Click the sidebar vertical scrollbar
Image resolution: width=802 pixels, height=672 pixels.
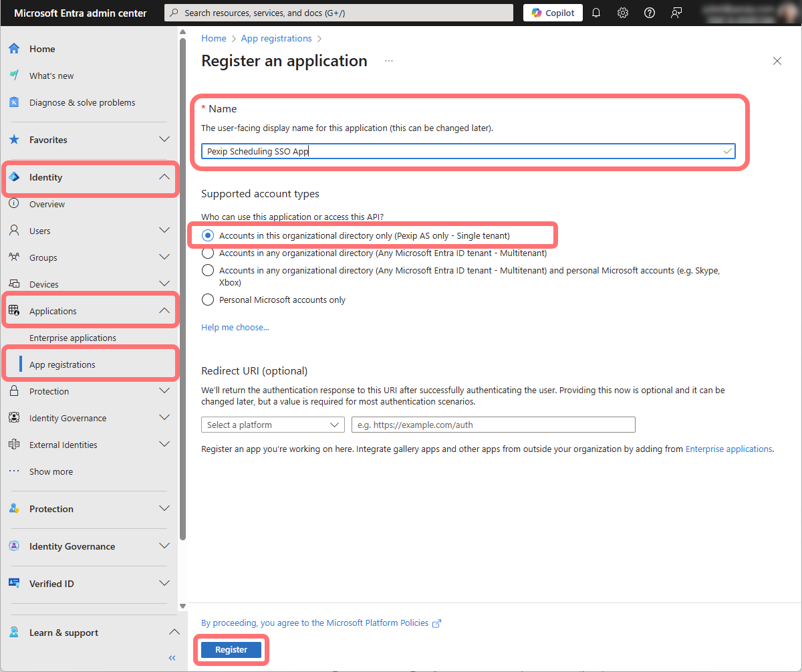tap(183, 288)
